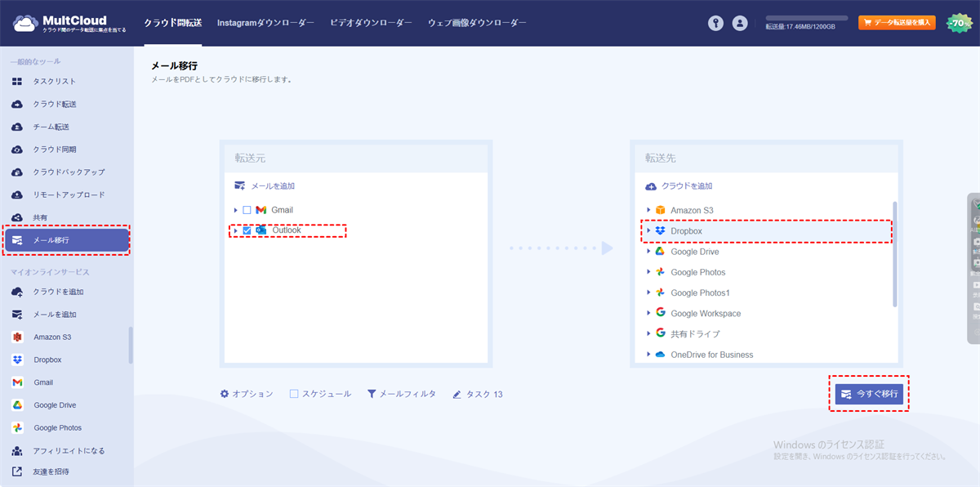
Task: Click the Gmail icon in source panel
Action: pyautogui.click(x=261, y=210)
